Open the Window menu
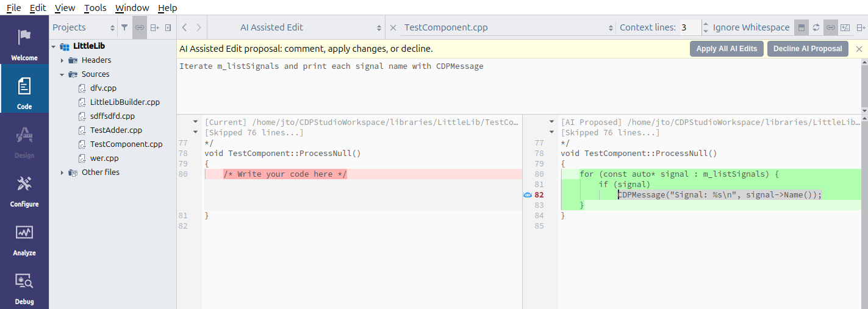868x309 pixels. (132, 8)
